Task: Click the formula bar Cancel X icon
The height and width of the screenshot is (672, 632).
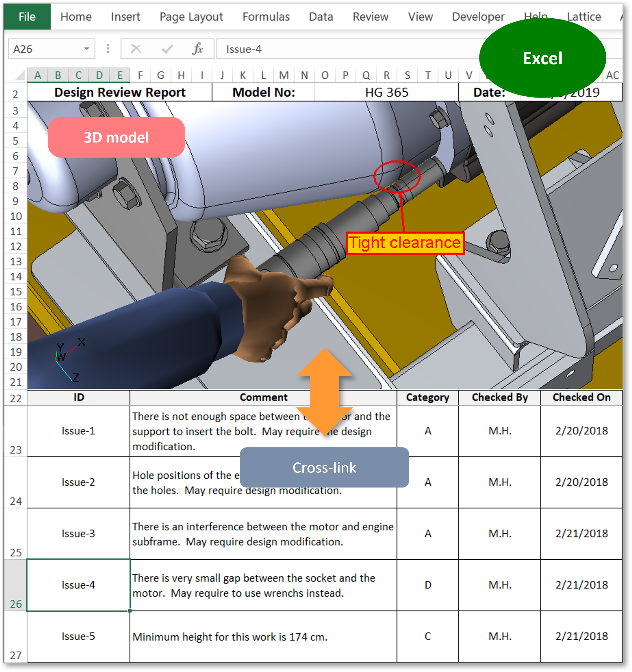Action: coord(136,49)
